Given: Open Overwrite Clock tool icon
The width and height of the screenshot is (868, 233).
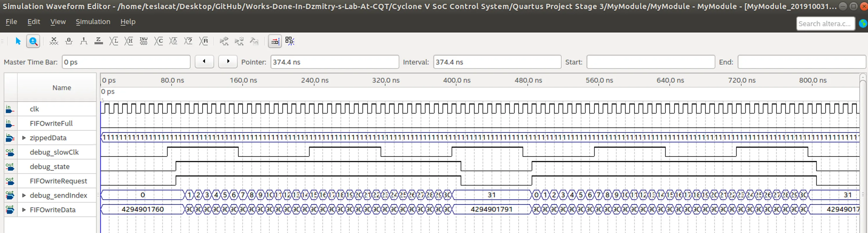Looking at the screenshot, I should 173,41.
